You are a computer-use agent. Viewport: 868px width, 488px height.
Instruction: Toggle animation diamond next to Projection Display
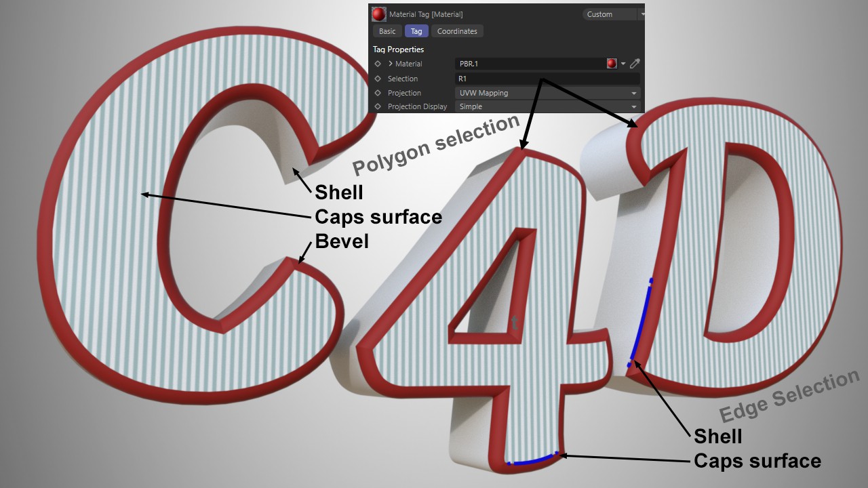pyautogui.click(x=378, y=106)
